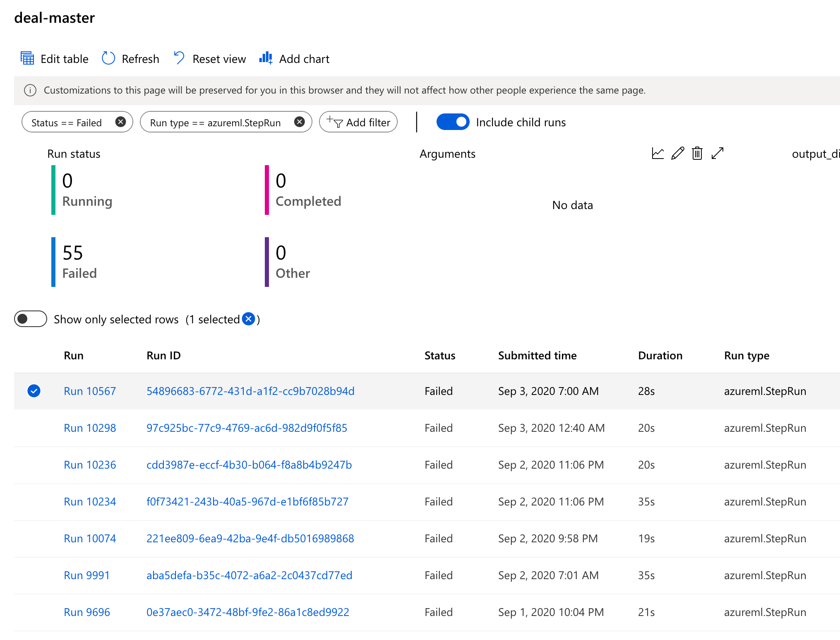Uncheck the selected Run 10567 row
Screen dimensions: 840x640
(x=34, y=390)
